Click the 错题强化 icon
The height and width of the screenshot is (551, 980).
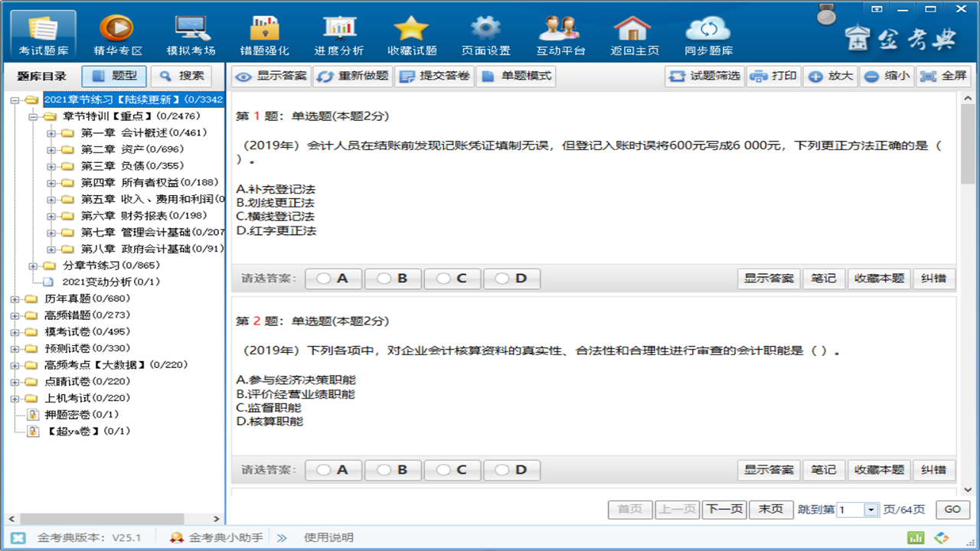[264, 35]
